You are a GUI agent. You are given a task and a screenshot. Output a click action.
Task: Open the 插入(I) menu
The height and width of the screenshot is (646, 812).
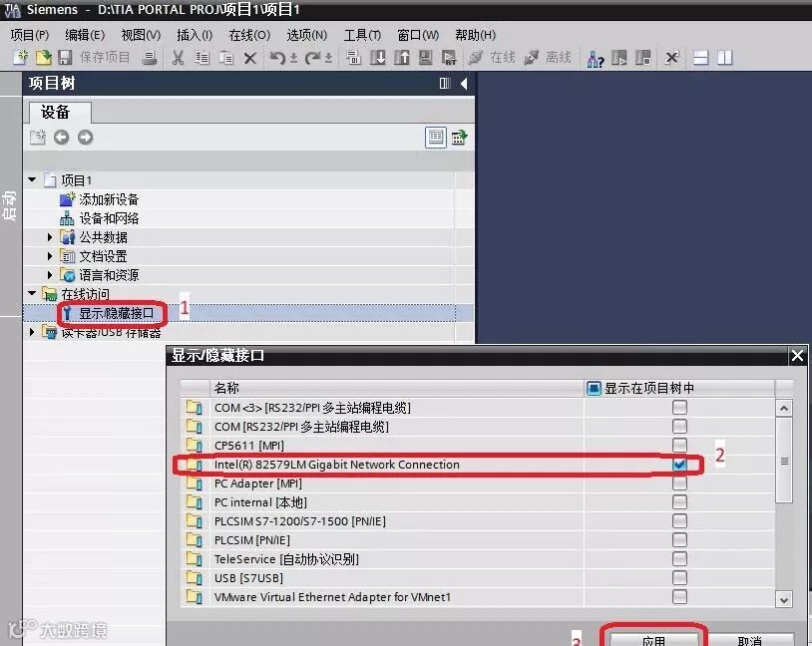(x=195, y=35)
